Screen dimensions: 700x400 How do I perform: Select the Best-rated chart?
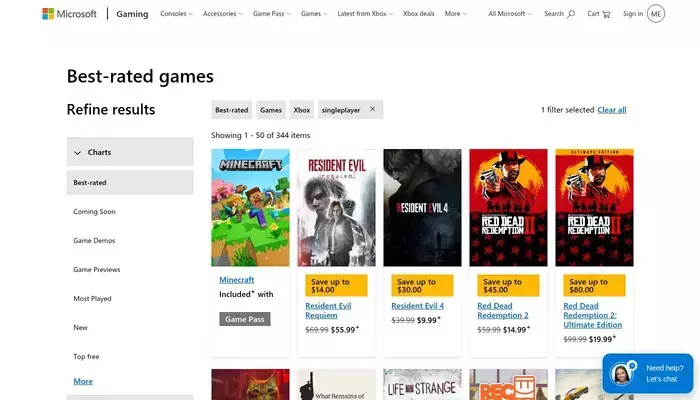pos(130,182)
